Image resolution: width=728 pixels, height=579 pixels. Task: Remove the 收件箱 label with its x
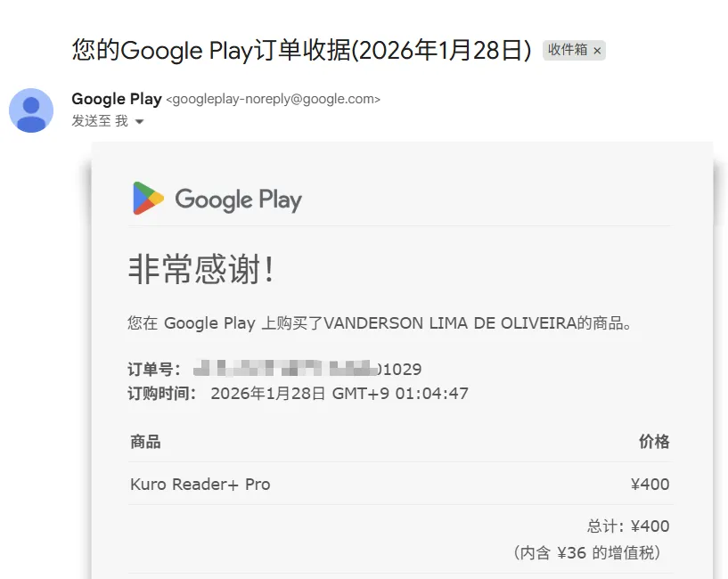[597, 51]
